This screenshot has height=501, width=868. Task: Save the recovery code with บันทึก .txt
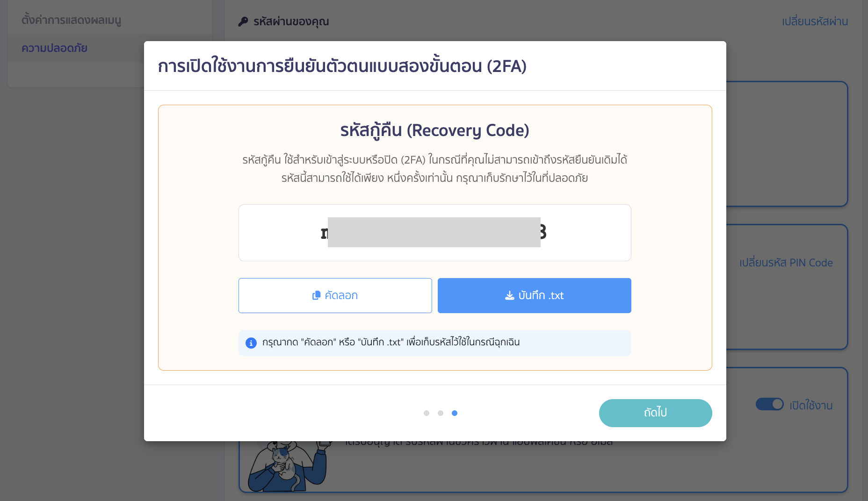(534, 295)
